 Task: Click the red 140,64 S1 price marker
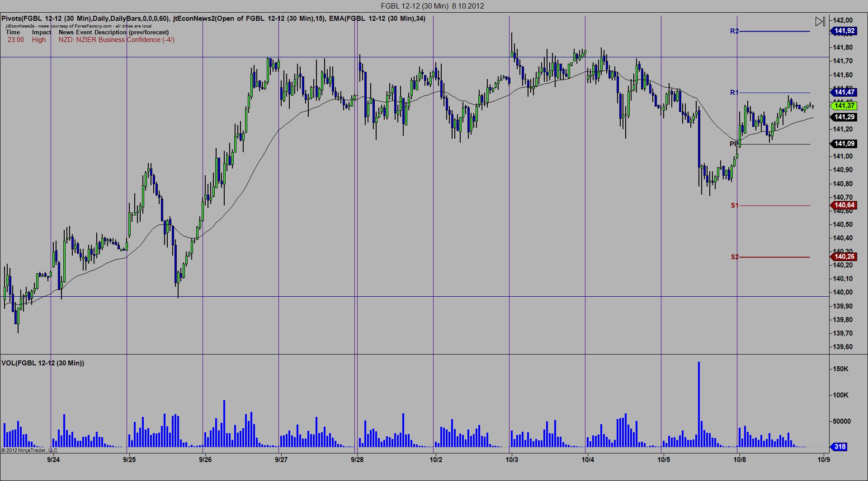click(843, 205)
